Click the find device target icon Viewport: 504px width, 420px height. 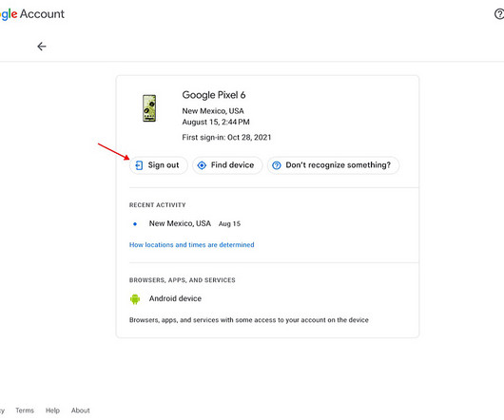pos(202,165)
